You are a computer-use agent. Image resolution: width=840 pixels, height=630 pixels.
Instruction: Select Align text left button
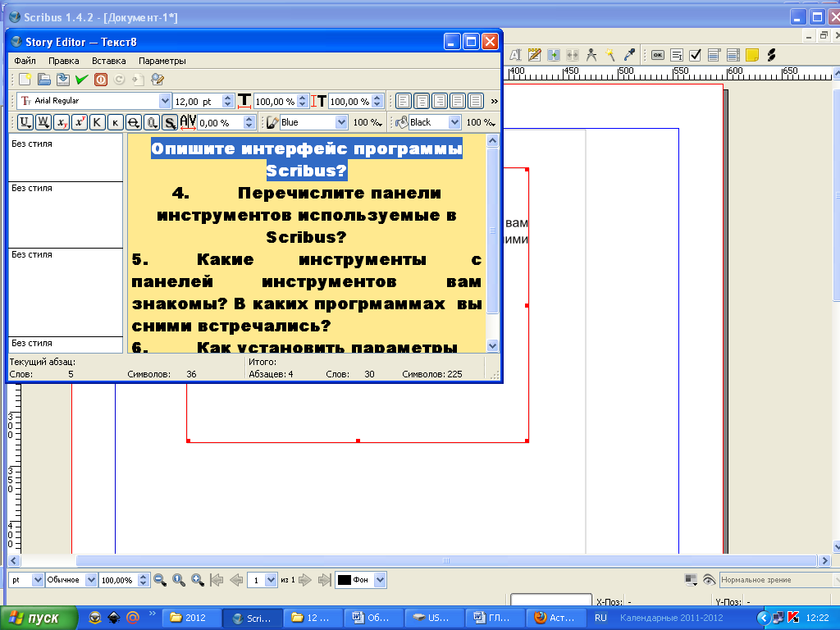coord(404,101)
